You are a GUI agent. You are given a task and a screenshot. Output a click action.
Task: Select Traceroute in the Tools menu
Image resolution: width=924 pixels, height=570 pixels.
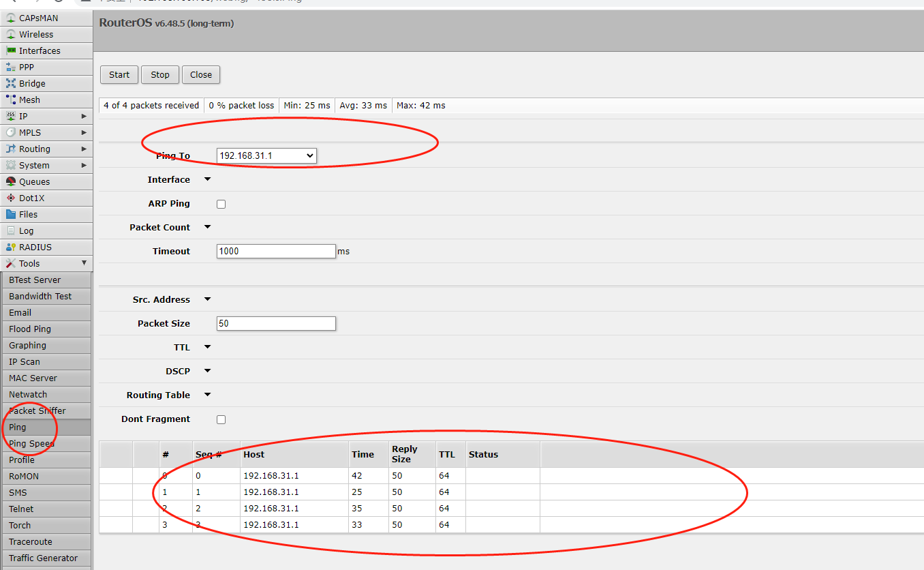[x=31, y=541]
